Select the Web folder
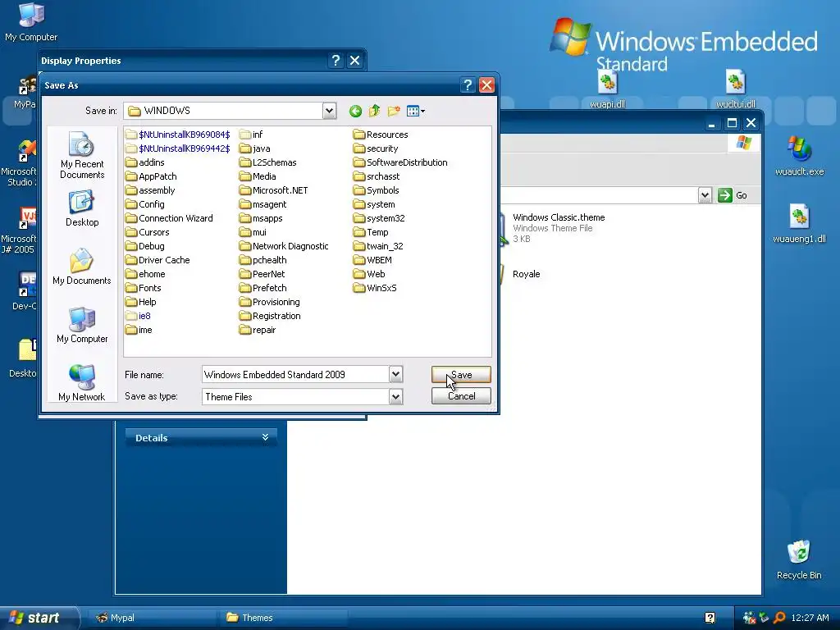This screenshot has height=630, width=840. [370, 274]
